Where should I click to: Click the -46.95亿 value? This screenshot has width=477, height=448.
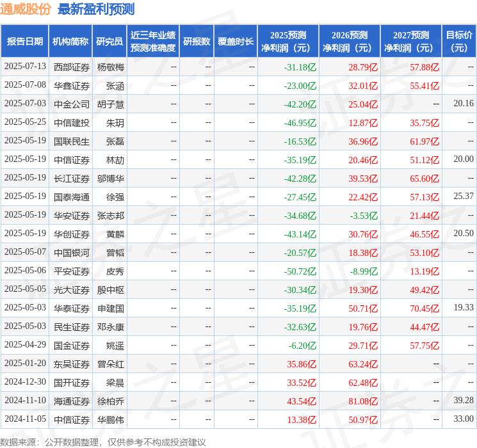(x=300, y=123)
